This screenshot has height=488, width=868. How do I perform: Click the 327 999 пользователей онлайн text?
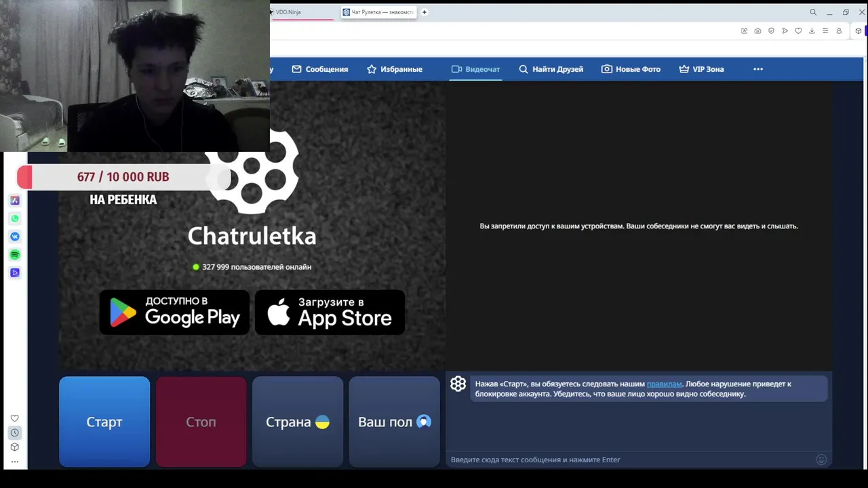[256, 267]
